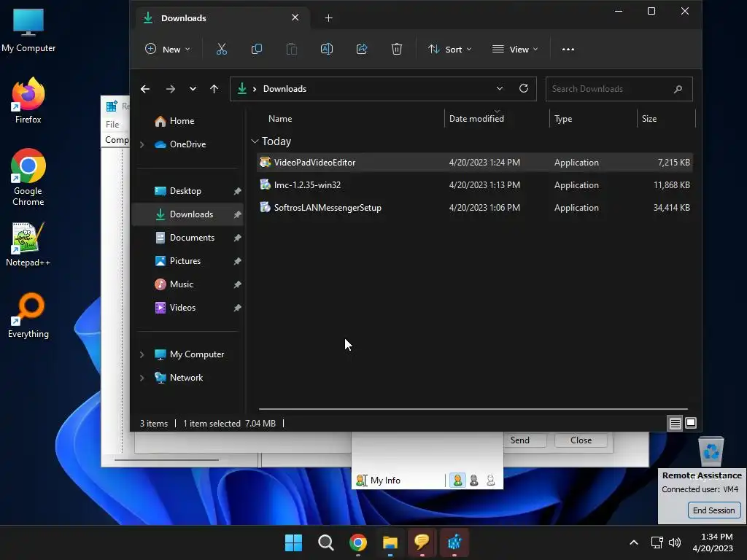This screenshot has width=747, height=560.
Task: Open the Sort dropdown menu
Action: pyautogui.click(x=449, y=49)
